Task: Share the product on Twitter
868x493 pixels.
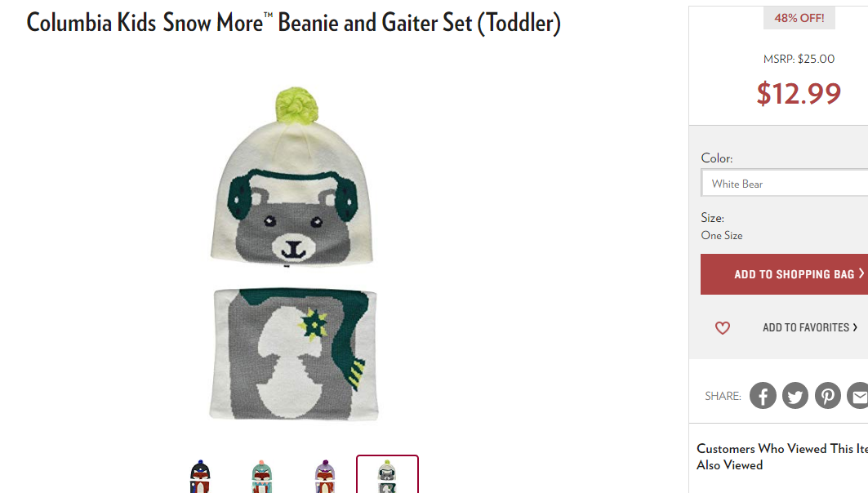Action: tap(795, 396)
